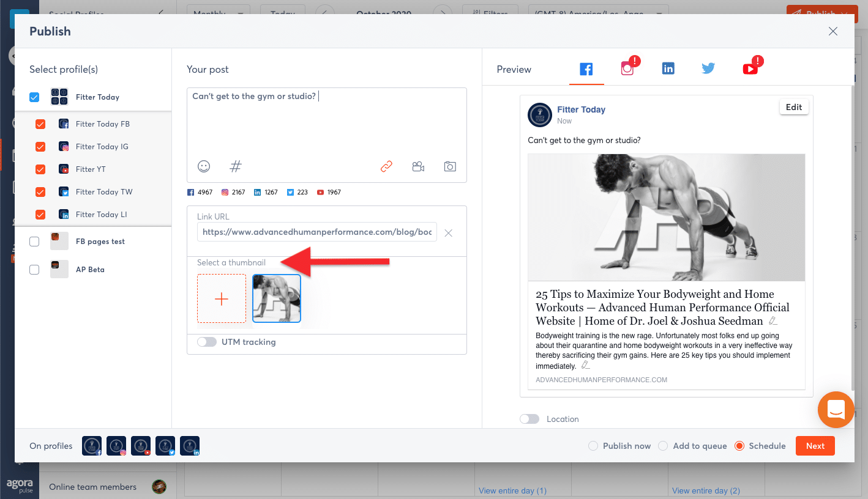
Task: Click the ADVANCEDHUMANPERFORMANCE.COM domain text
Action: 601,380
